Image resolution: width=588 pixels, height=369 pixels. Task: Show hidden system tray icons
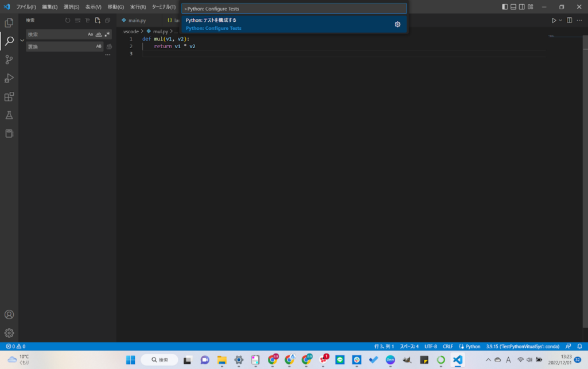488,360
